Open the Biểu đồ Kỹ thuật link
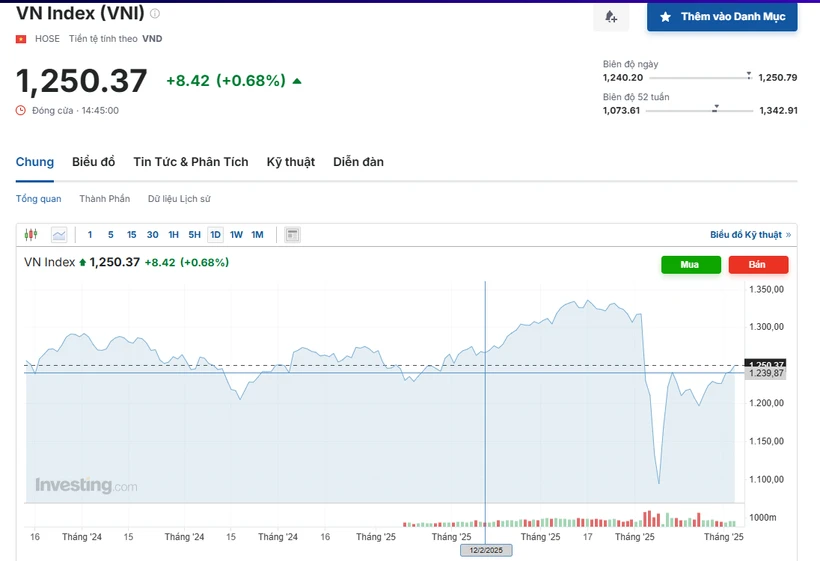Screen dimensions: 820x561 (750, 235)
